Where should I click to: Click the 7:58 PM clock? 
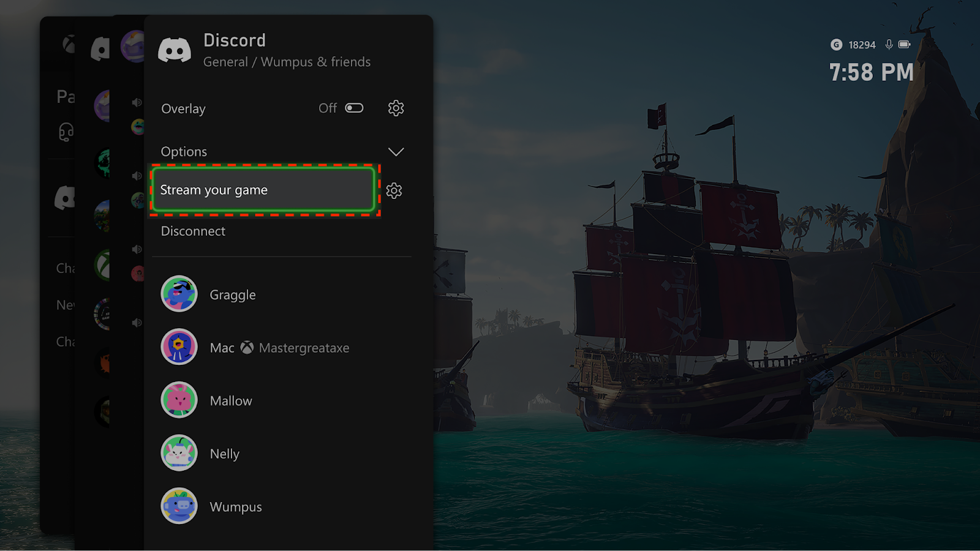871,72
